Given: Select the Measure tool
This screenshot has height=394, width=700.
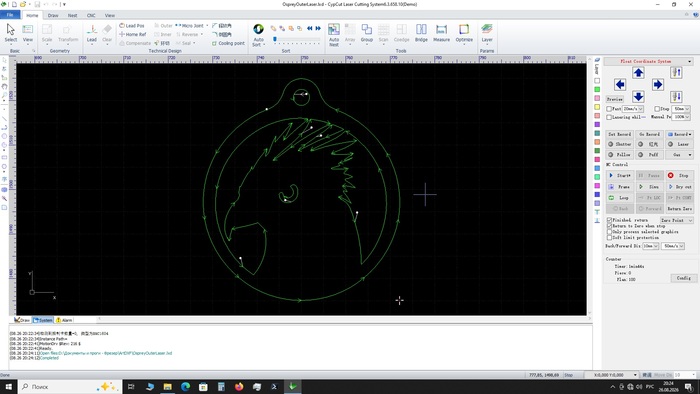Looking at the screenshot, I should pyautogui.click(x=441, y=33).
